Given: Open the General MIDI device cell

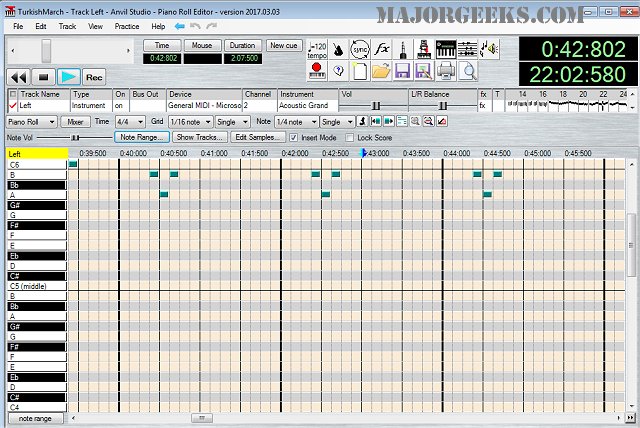Looking at the screenshot, I should tap(204, 106).
